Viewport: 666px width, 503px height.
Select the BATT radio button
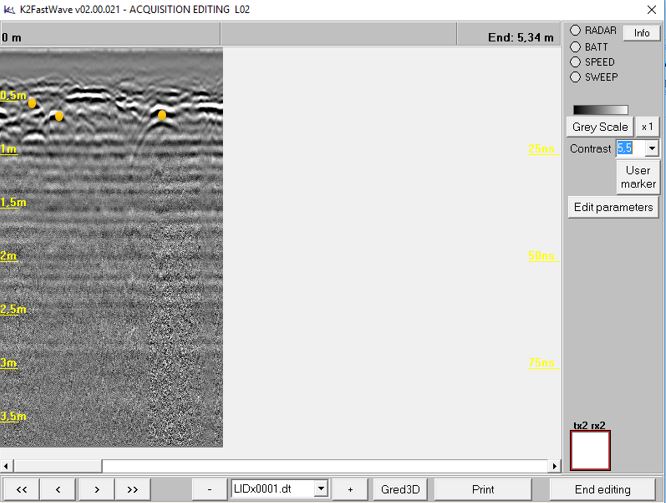pyautogui.click(x=576, y=47)
